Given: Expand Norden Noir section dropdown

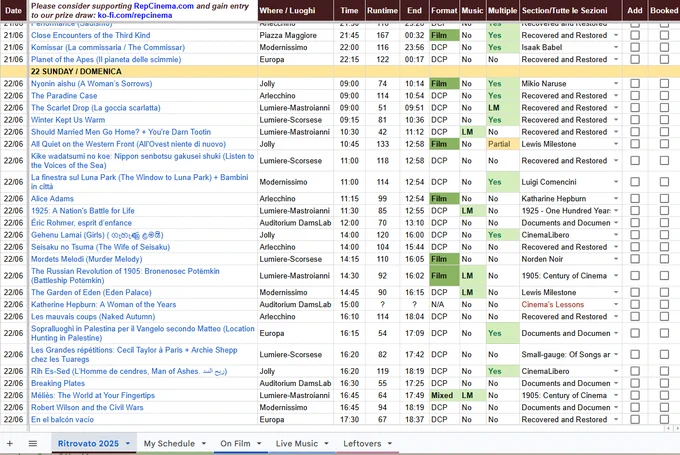Looking at the screenshot, I should point(616,259).
